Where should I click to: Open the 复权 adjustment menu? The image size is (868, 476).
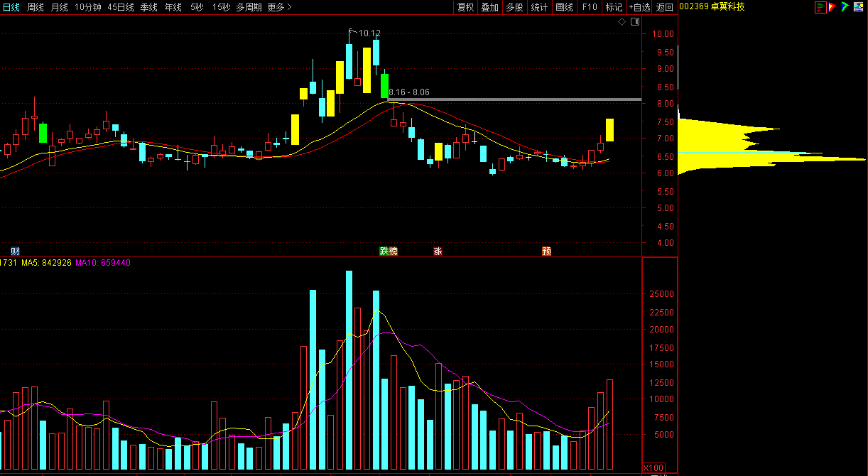click(x=465, y=7)
